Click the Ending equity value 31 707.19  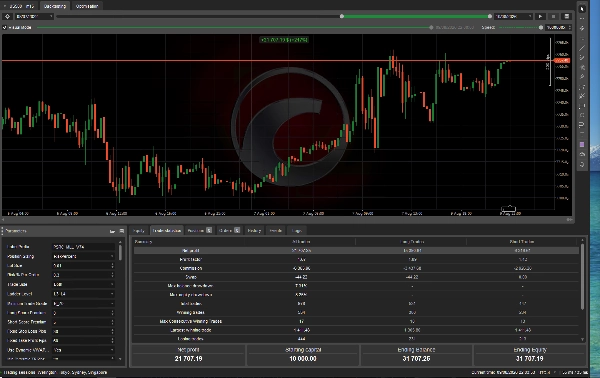click(x=530, y=359)
